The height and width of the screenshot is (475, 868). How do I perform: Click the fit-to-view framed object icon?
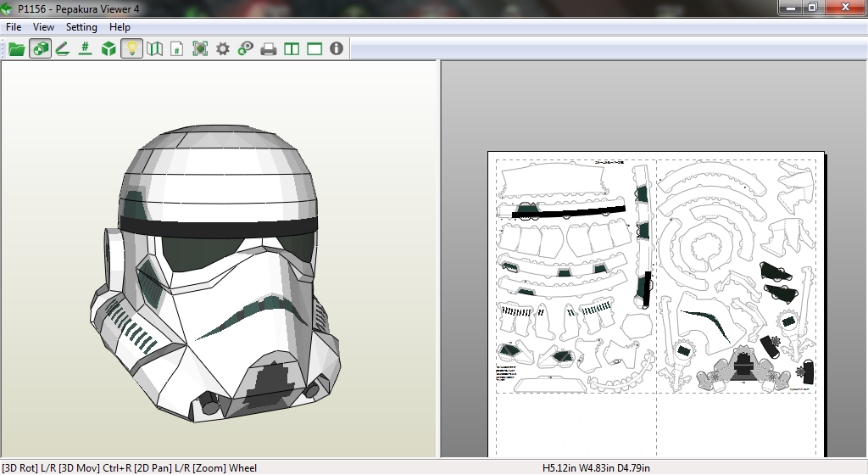click(x=200, y=48)
